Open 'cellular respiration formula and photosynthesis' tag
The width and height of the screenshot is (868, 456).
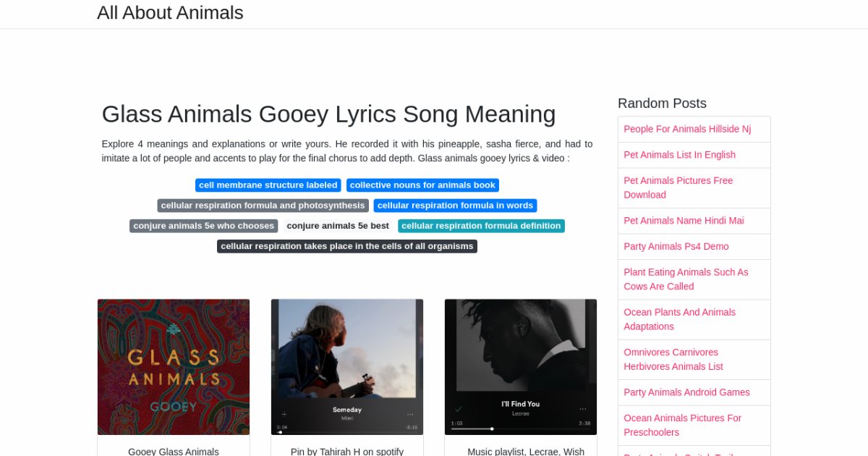click(263, 206)
